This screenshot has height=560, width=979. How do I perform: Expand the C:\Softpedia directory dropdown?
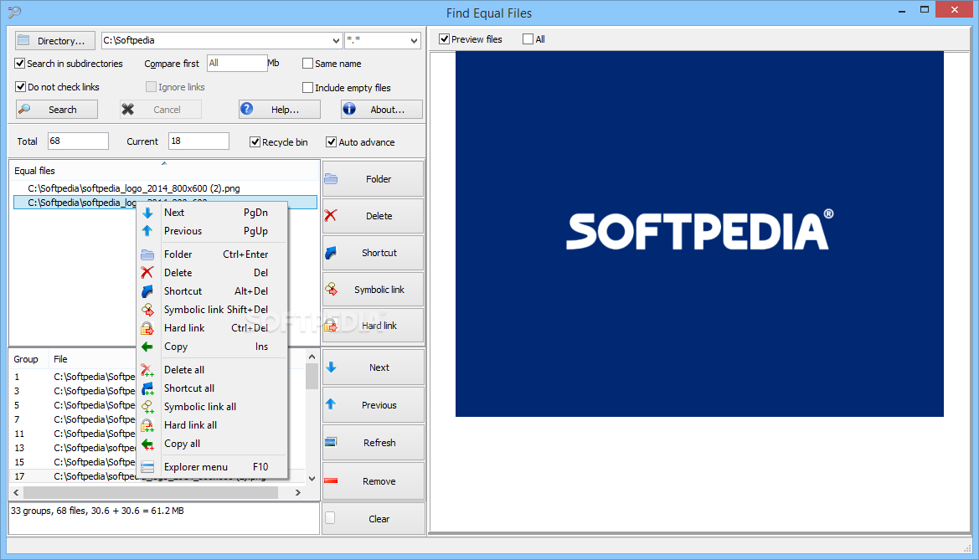[336, 40]
